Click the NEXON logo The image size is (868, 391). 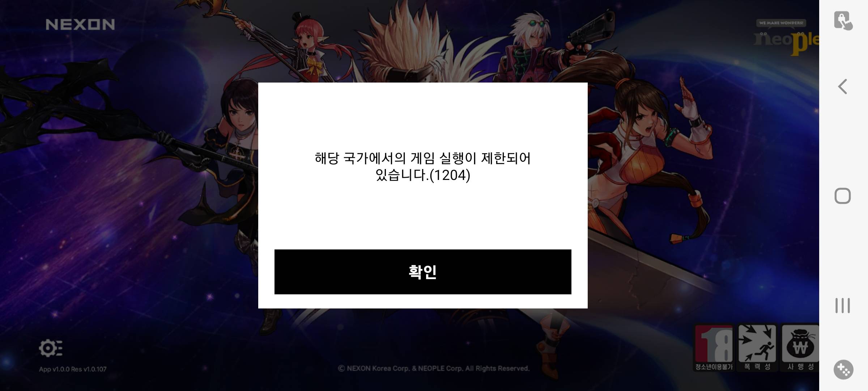coord(80,25)
